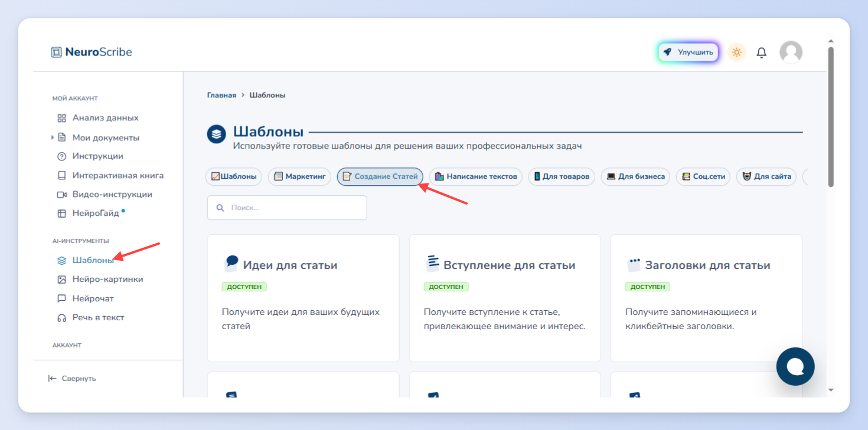Expand the Мои документы tree arrow
The image size is (868, 430).
[x=53, y=137]
